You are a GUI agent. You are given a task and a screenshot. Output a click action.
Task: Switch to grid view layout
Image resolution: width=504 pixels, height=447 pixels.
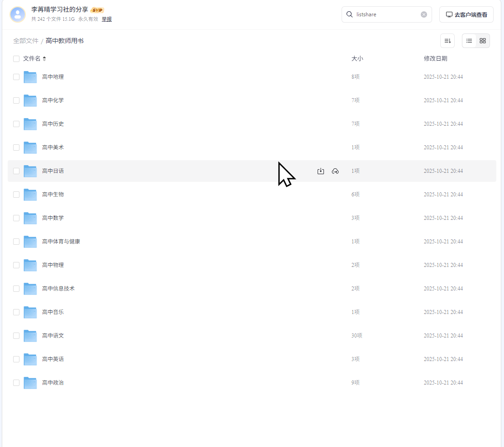tap(483, 41)
